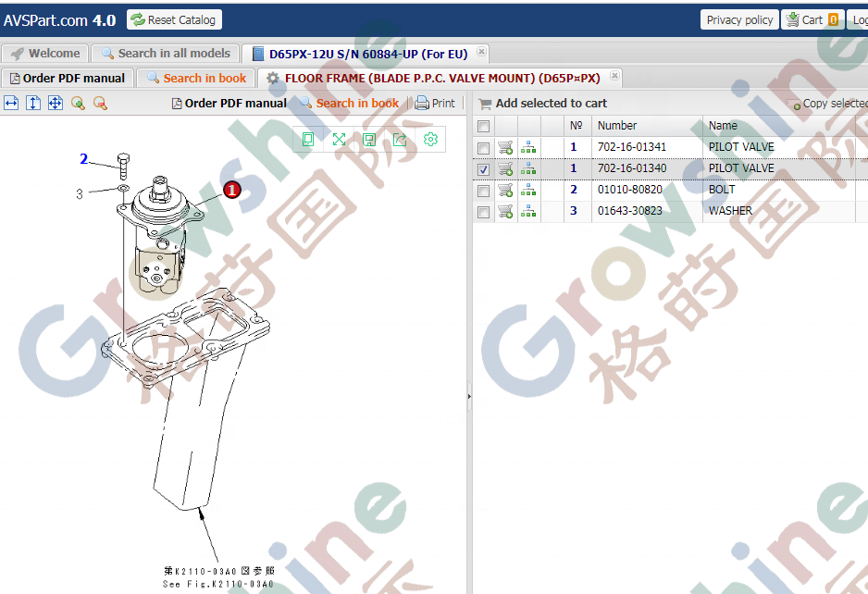Sort by the Name column header

point(779,126)
